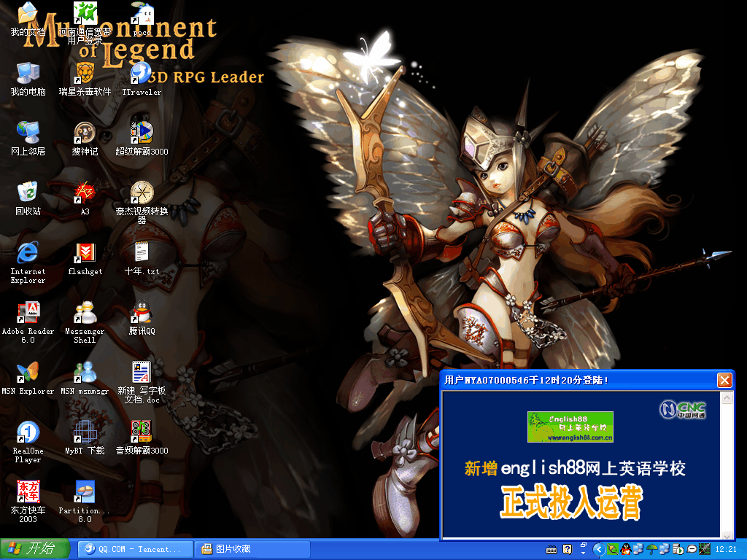
Task: Click language bar help question icon
Action: pos(567,549)
